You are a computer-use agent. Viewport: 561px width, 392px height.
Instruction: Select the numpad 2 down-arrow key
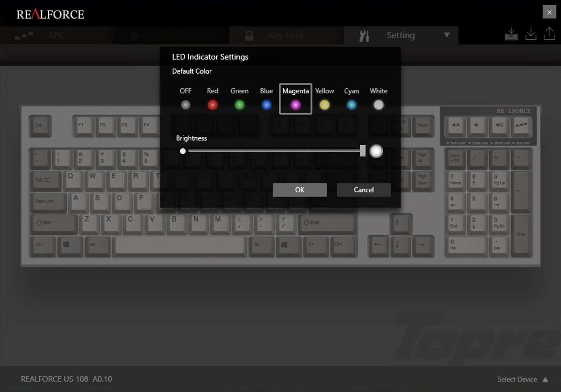click(x=477, y=225)
